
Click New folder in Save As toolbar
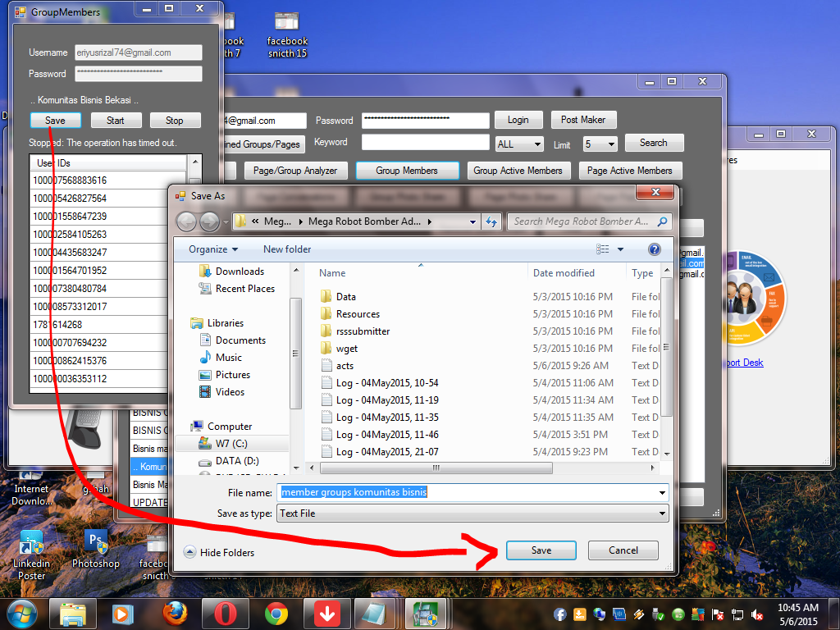(287, 249)
